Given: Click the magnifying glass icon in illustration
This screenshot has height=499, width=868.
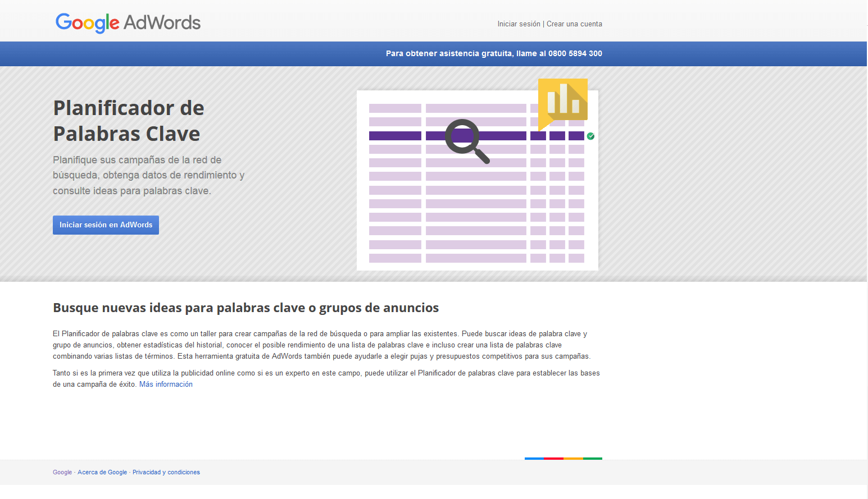Looking at the screenshot, I should 466,141.
